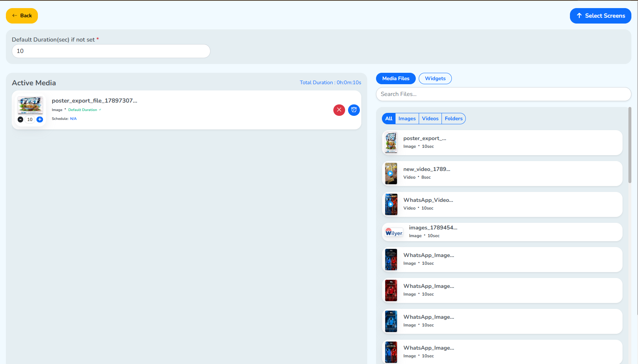The image size is (638, 364).
Task: Focus the Search Files field
Action: tap(503, 94)
